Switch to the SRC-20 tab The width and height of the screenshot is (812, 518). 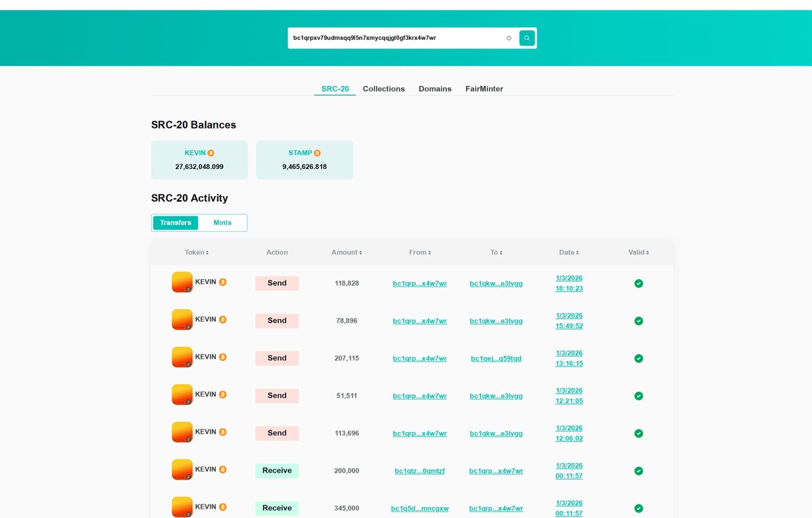[335, 89]
